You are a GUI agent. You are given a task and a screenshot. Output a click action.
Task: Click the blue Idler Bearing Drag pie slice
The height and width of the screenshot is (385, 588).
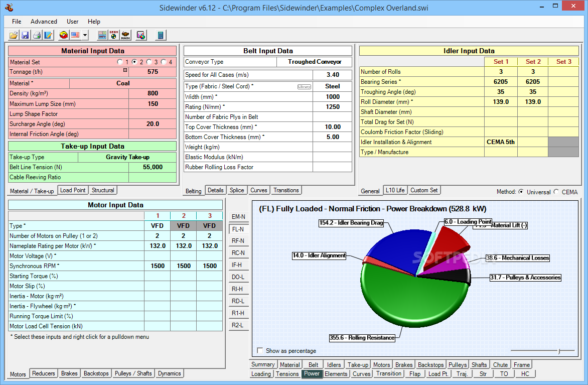coord(397,249)
